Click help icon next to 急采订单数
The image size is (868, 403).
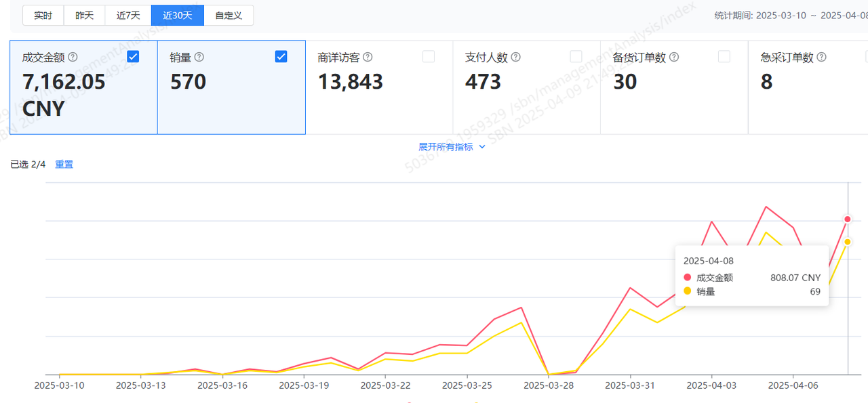click(x=822, y=58)
